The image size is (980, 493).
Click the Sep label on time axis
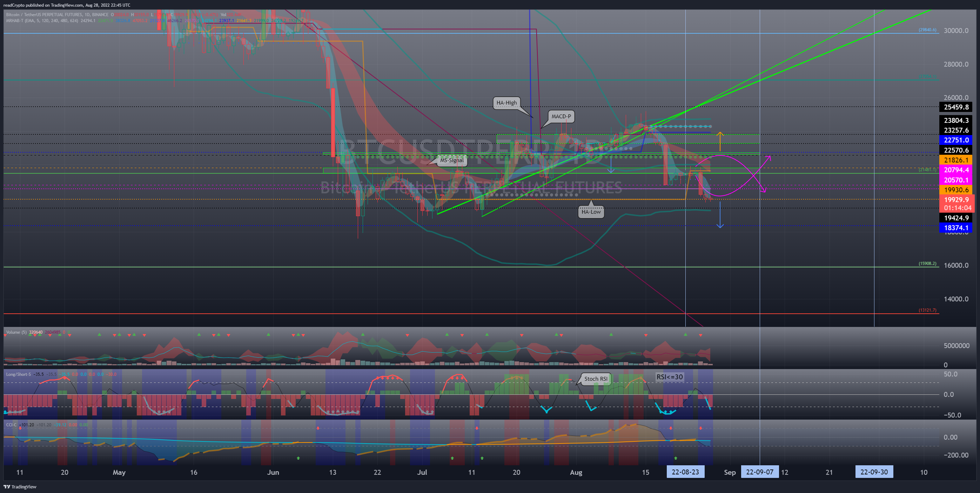729,472
